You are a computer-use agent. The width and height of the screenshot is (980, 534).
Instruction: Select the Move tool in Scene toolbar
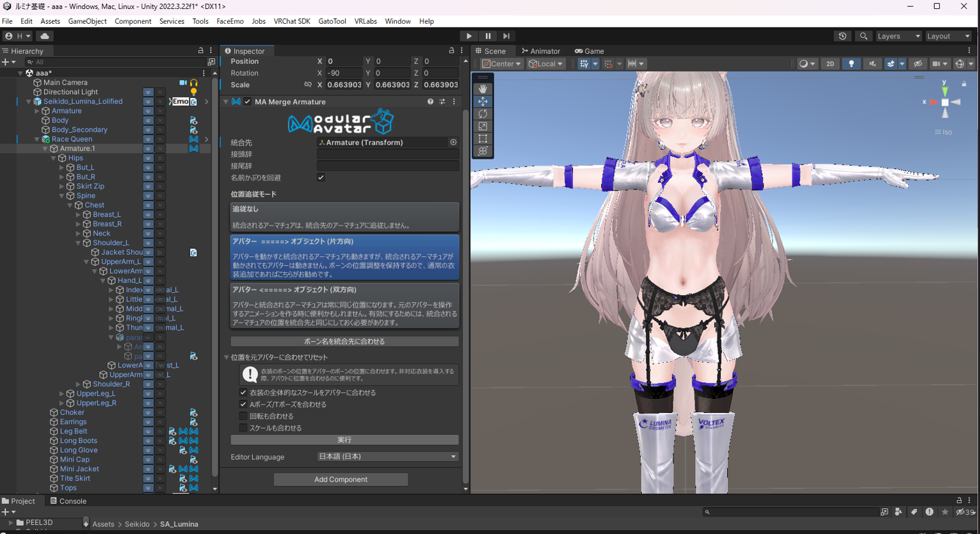(483, 101)
